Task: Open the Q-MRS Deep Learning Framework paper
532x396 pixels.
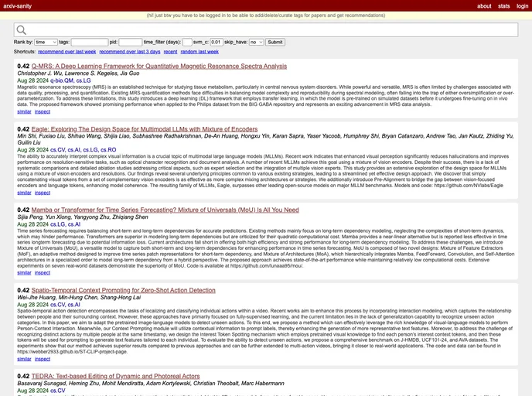Action: pyautogui.click(x=159, y=67)
